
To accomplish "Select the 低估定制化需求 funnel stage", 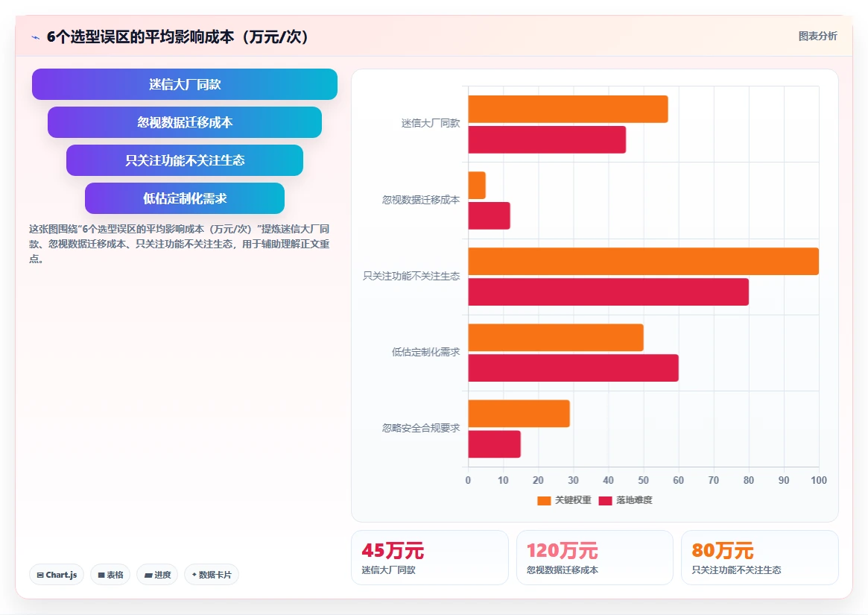I will 185,198.
